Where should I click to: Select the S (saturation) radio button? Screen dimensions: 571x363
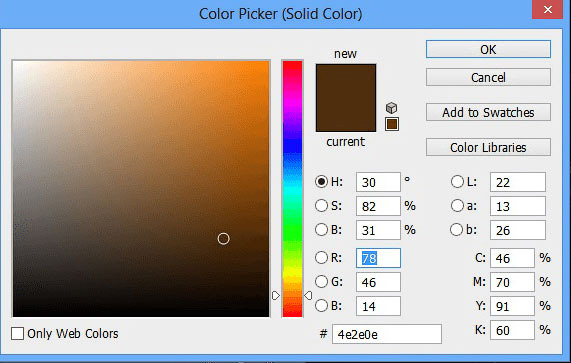click(x=321, y=205)
